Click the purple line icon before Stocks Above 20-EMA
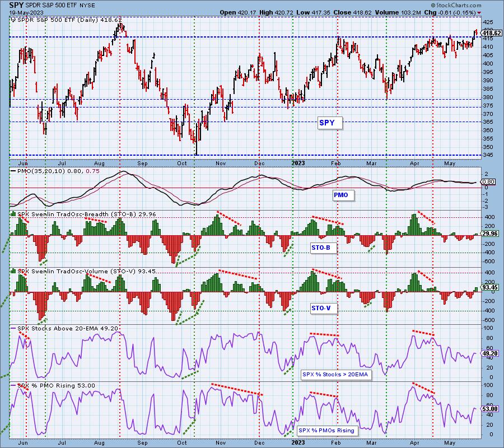 [x=13, y=328]
